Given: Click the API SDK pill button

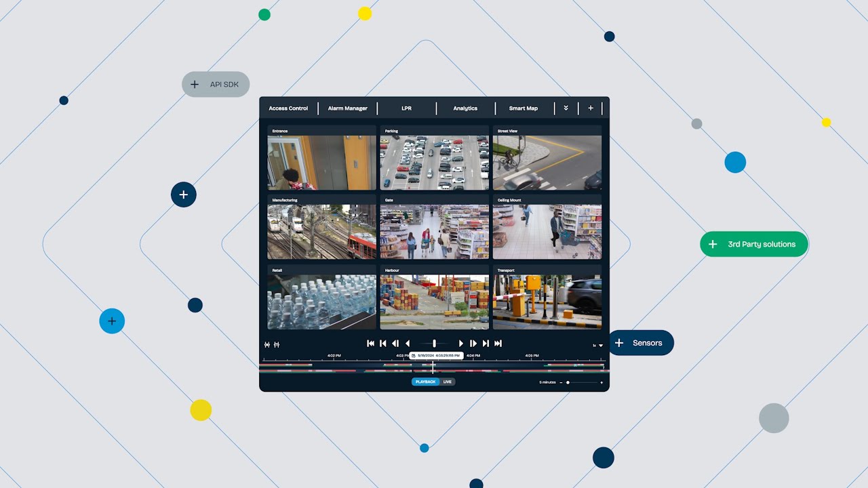Looking at the screenshot, I should click(216, 85).
